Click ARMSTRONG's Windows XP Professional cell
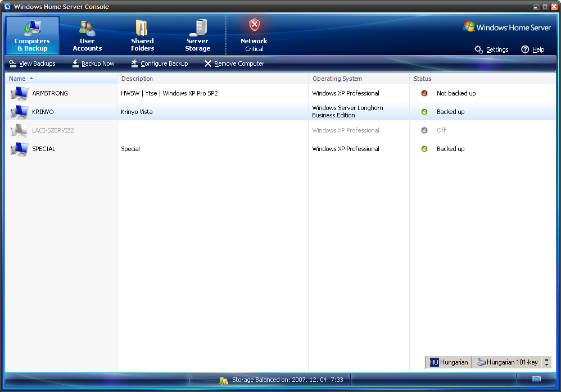Viewport: 561px width, 392px height. click(x=346, y=93)
